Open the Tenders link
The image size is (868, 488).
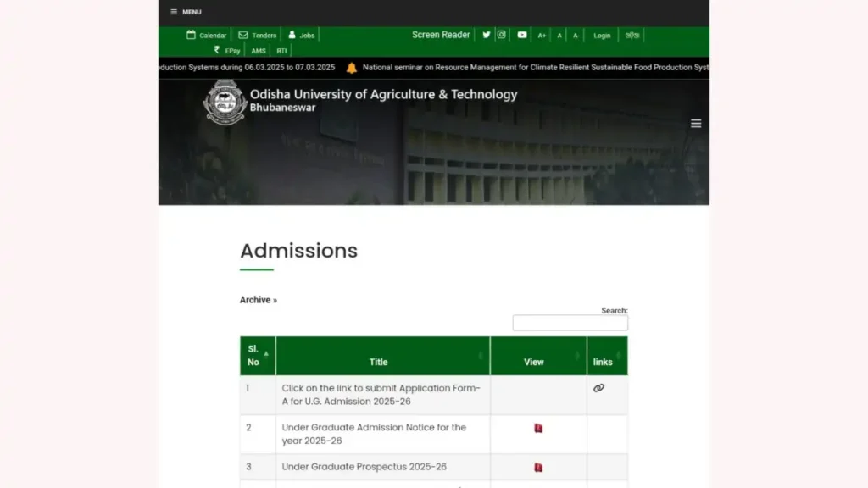click(x=257, y=35)
